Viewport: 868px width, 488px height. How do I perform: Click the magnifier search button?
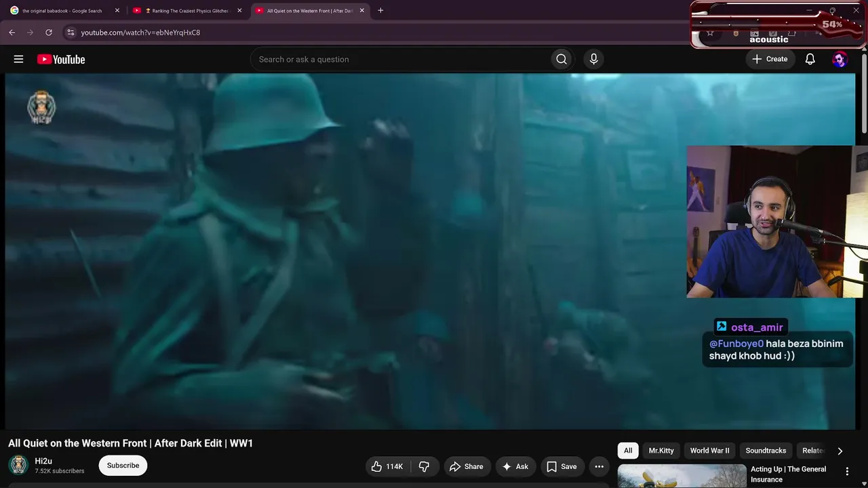561,59
